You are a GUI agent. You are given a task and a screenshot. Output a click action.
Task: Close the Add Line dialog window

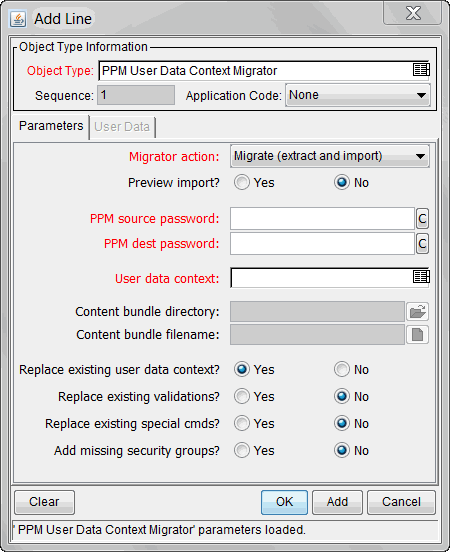click(x=413, y=14)
